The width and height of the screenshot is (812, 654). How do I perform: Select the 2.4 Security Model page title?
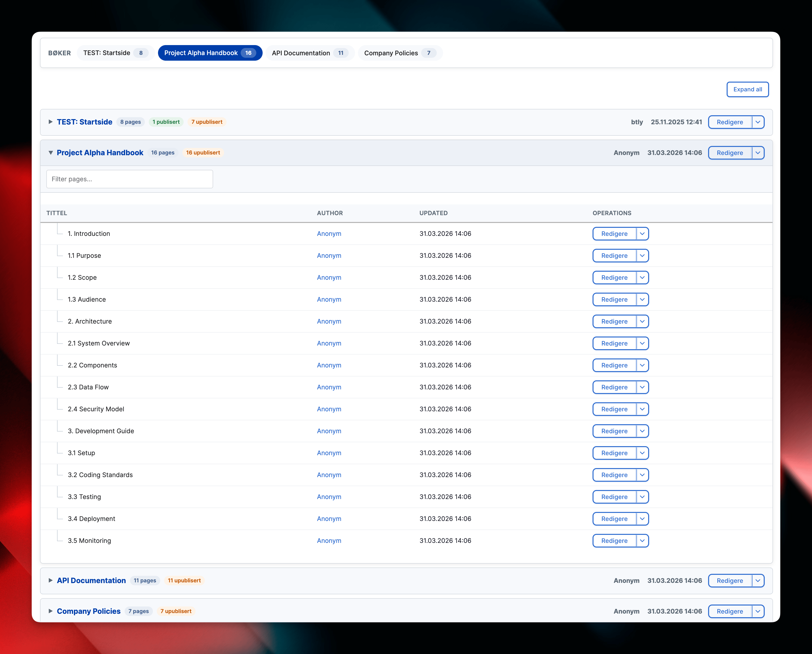click(x=96, y=409)
